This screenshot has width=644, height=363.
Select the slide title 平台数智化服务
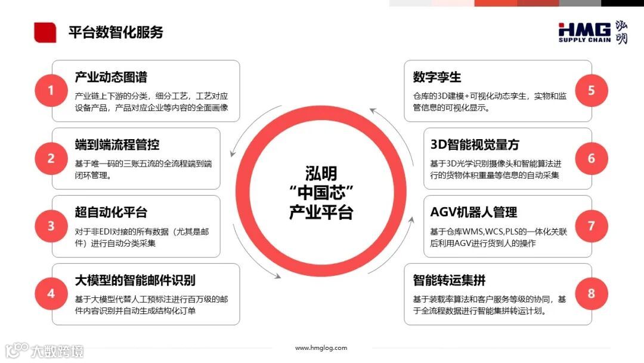[116, 32]
